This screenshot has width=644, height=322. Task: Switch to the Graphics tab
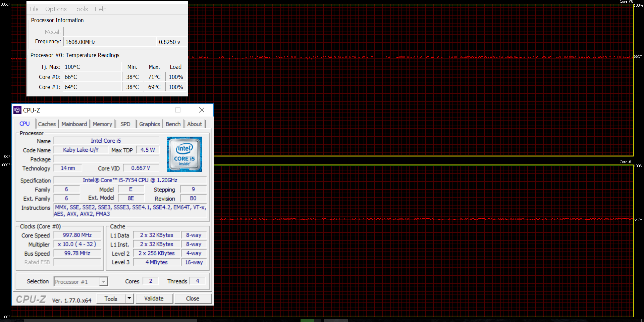pos(150,124)
